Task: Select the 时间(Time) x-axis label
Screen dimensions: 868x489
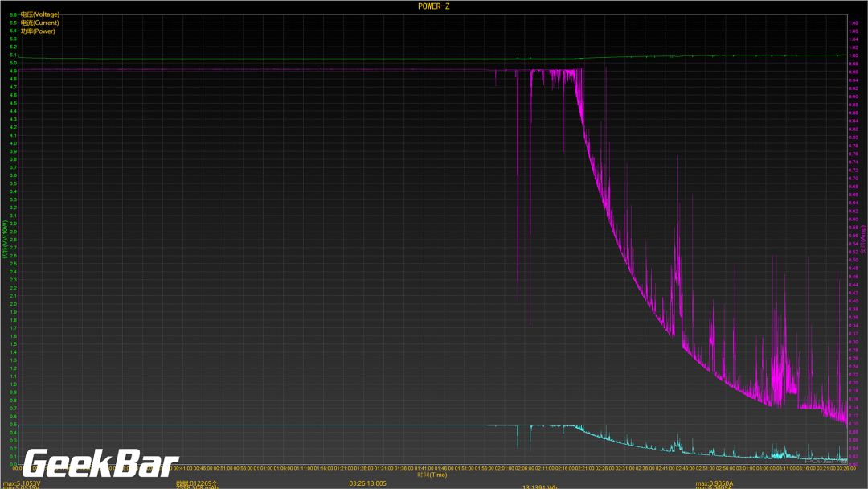Action: 432,475
